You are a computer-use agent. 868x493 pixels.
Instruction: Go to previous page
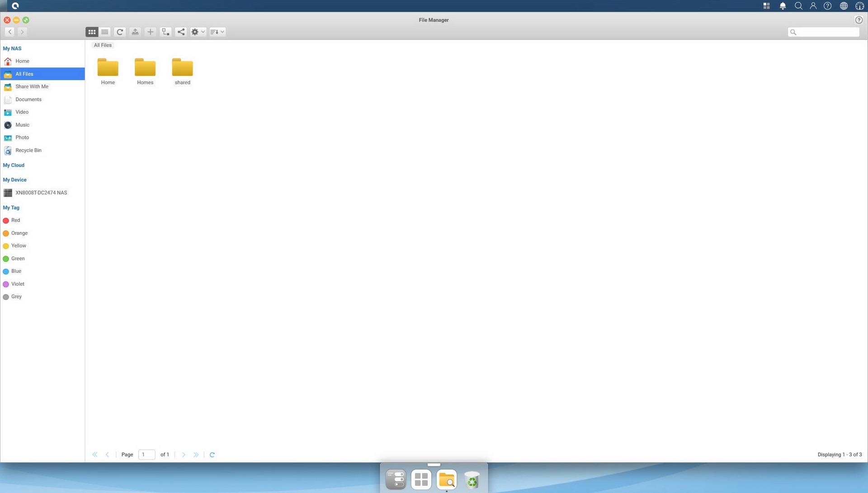click(x=107, y=455)
